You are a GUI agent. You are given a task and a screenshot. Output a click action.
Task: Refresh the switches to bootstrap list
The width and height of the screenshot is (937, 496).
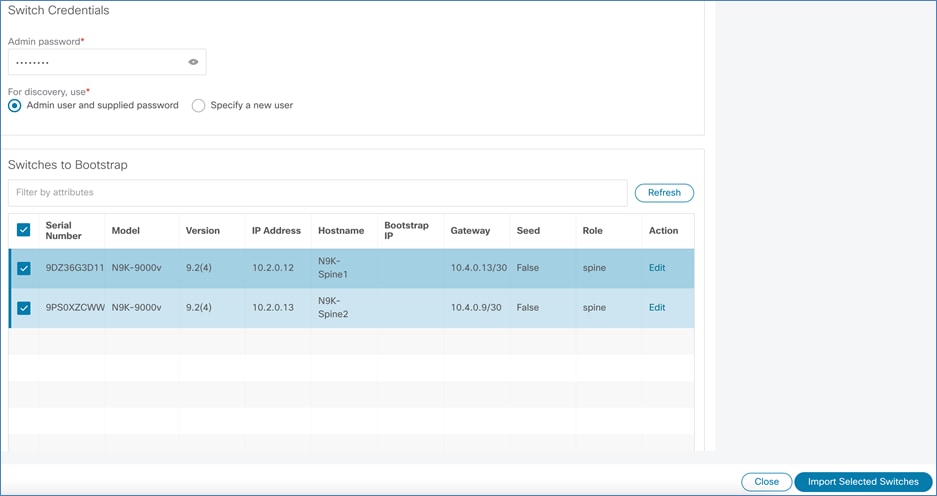[664, 192]
